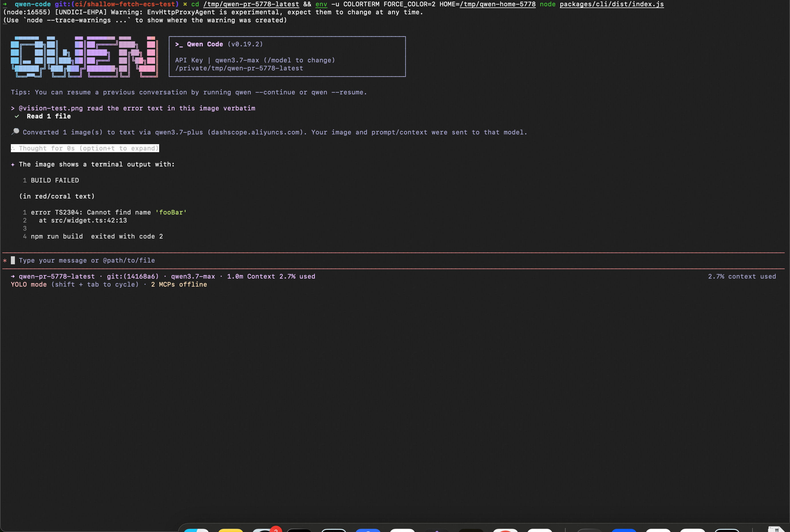Click 'git:(14168a6)' in the footer status
Viewport: 790px width, 532px height.
coord(133,277)
